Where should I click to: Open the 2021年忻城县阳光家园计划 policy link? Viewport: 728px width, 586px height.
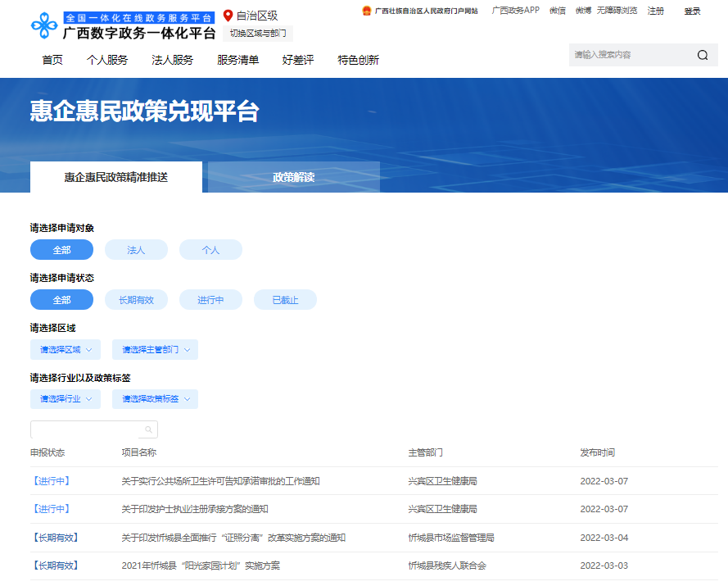[x=201, y=566]
